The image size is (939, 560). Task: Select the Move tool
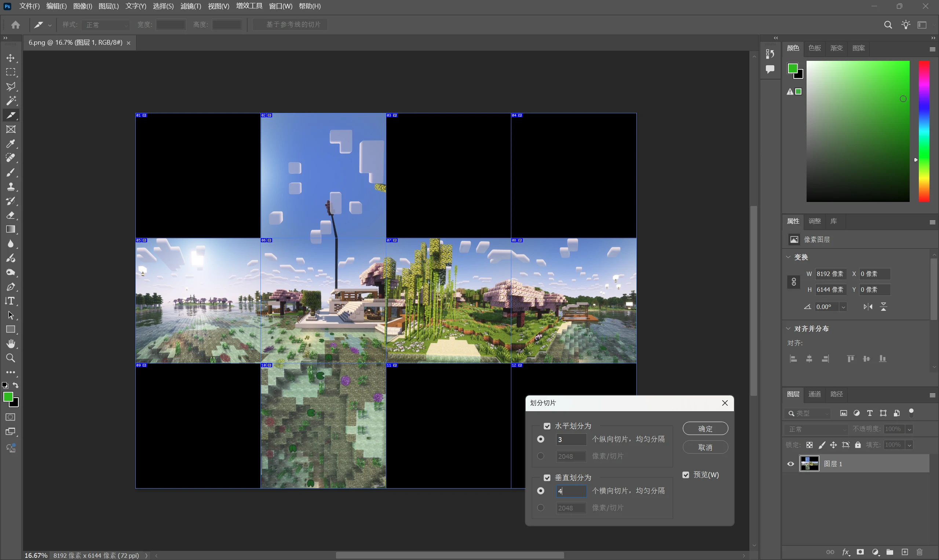coord(11,58)
